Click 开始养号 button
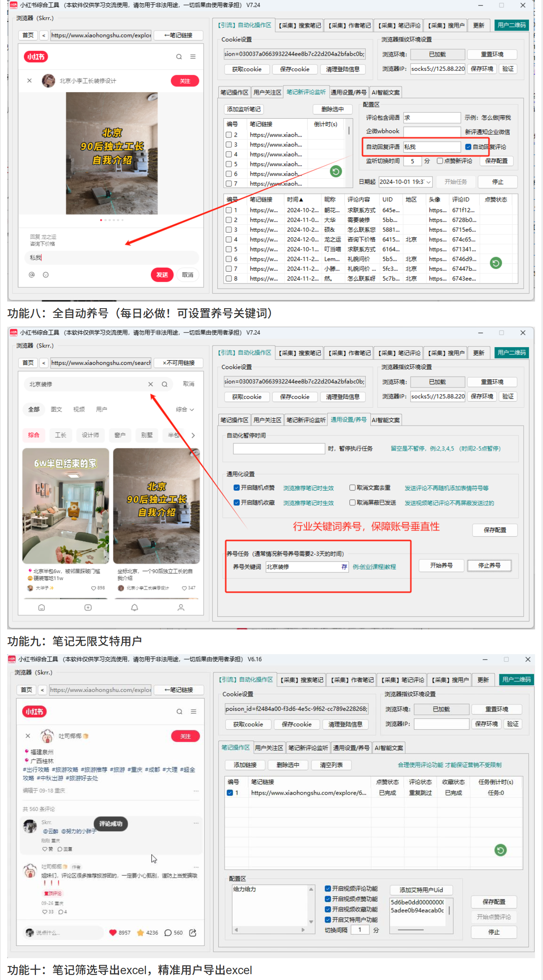Image resolution: width=543 pixels, height=980 pixels. tap(441, 565)
